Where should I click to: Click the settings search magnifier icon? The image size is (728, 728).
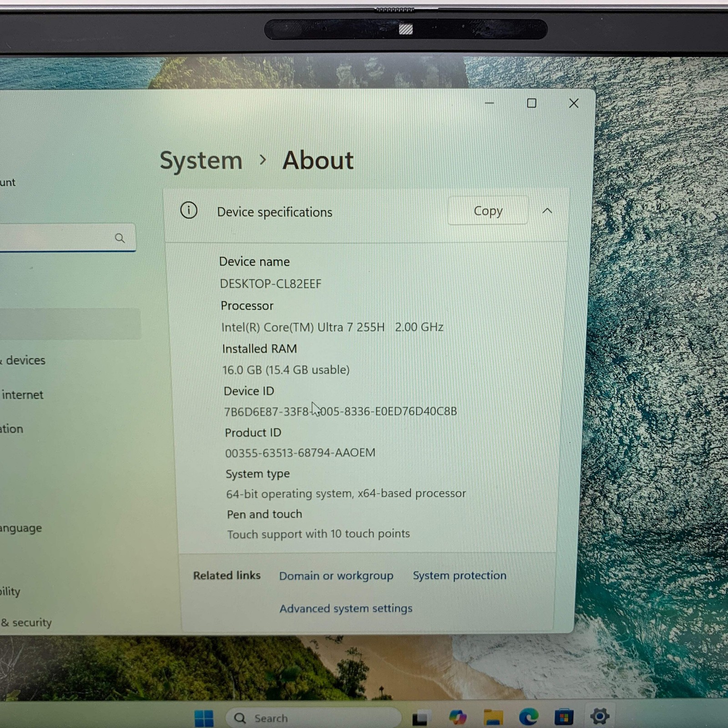[120, 238]
